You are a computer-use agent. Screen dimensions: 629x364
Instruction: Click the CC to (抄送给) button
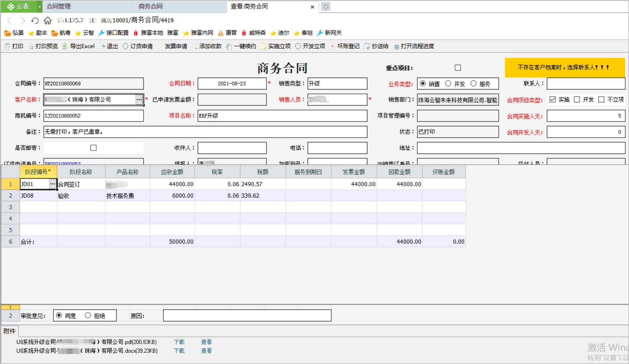click(x=376, y=46)
